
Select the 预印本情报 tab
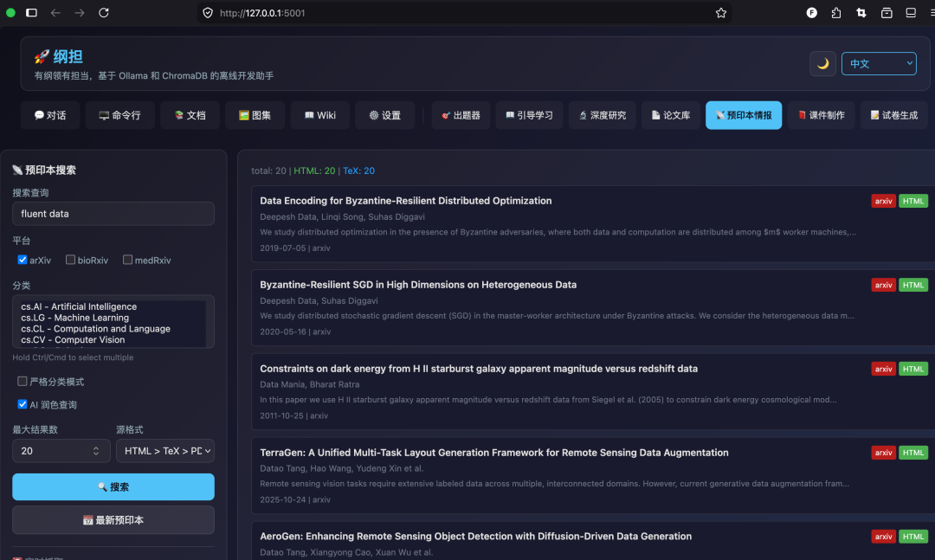pyautogui.click(x=744, y=115)
